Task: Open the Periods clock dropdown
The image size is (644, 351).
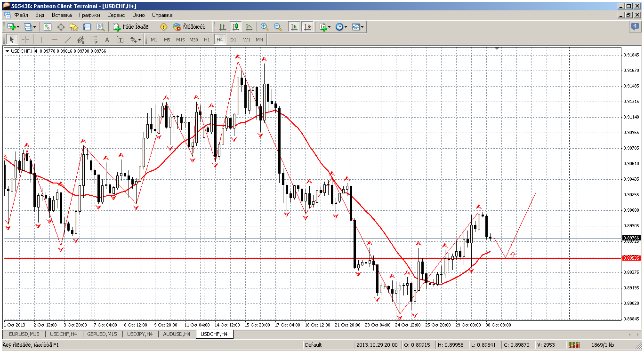Action: (341, 27)
